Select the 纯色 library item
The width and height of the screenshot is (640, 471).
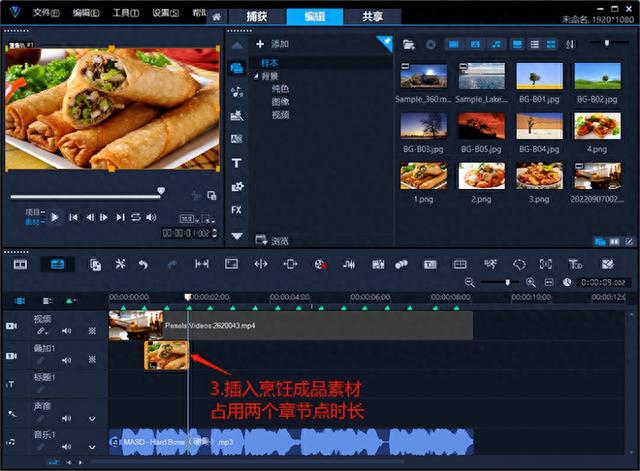click(280, 89)
